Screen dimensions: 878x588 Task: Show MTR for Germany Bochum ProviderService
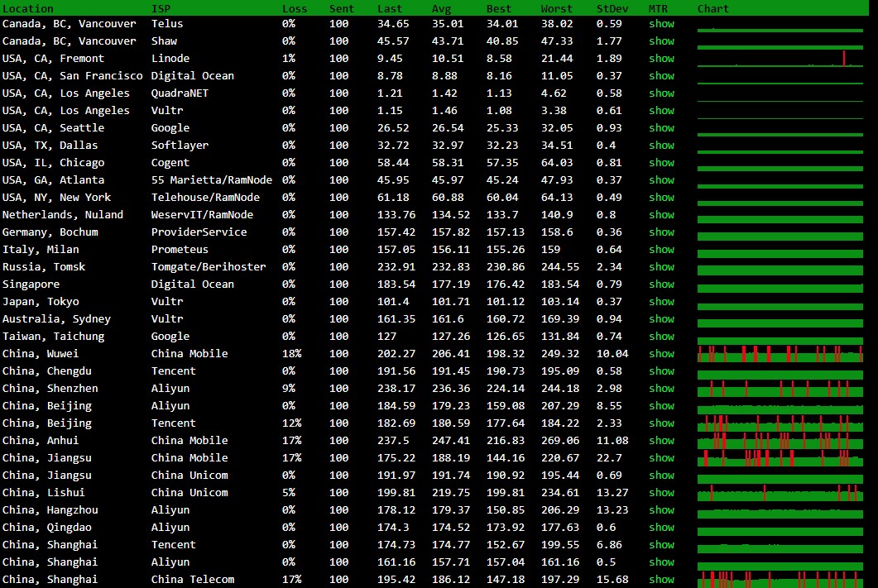(661, 232)
